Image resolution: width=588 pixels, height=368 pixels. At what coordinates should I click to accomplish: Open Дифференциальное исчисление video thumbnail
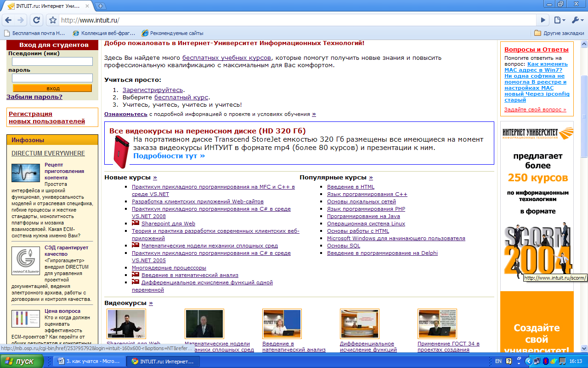click(x=359, y=324)
